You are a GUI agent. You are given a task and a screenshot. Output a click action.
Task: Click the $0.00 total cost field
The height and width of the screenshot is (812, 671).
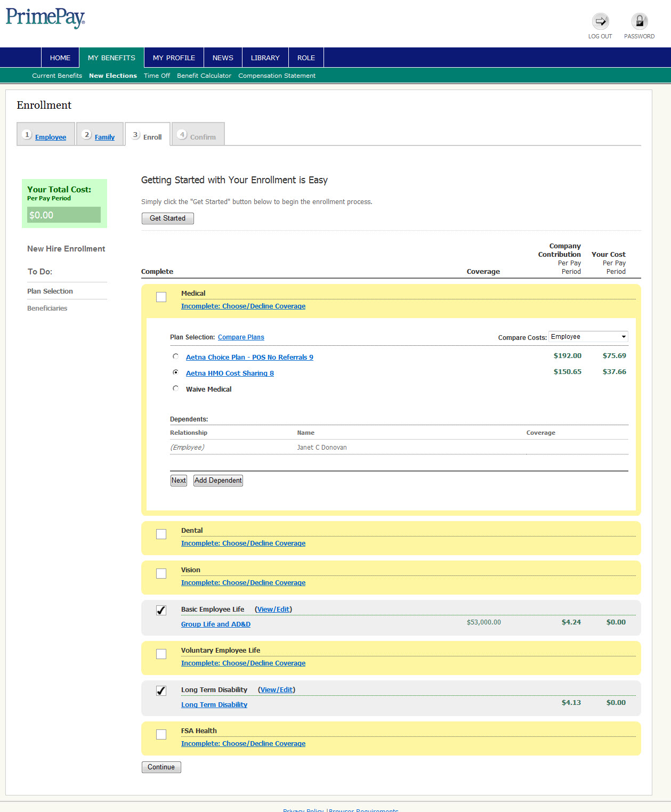(64, 215)
